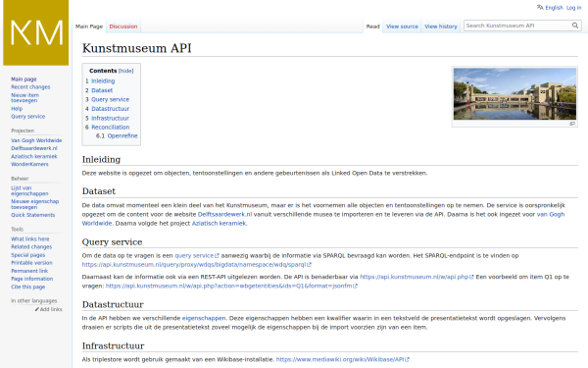This screenshot has width=588, height=368.
Task: Click Permanent link
Action: (x=29, y=271)
